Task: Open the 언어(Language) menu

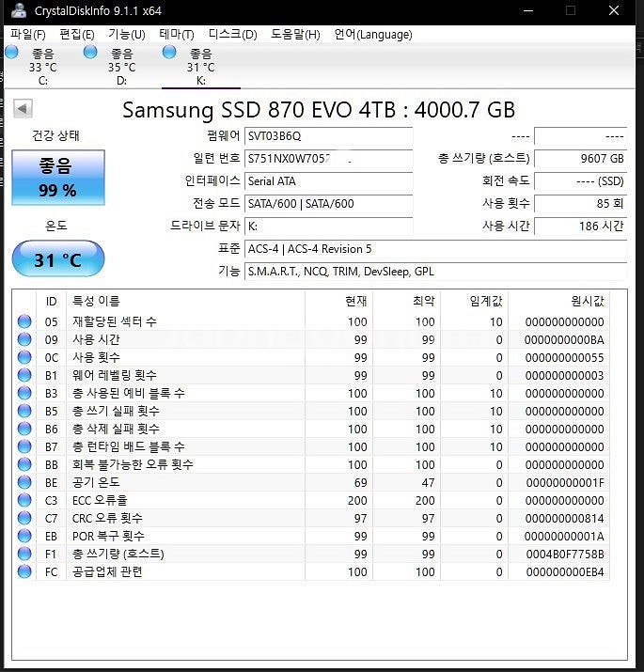Action: pos(373,34)
